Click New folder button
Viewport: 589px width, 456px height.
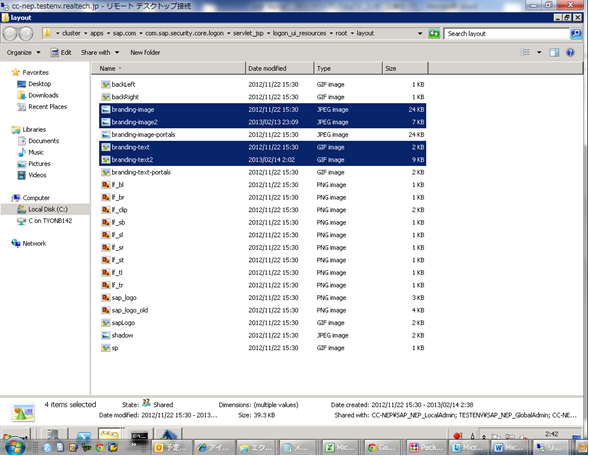point(145,53)
